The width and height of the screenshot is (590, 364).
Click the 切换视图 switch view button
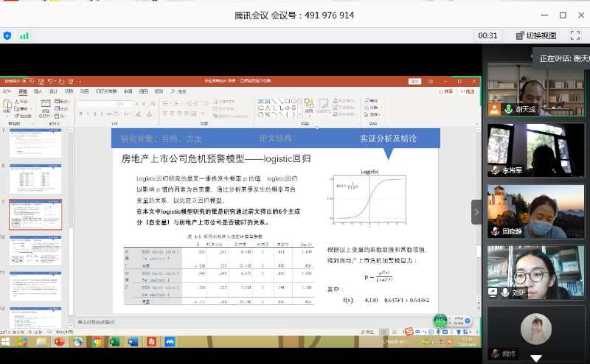pyautogui.click(x=535, y=35)
